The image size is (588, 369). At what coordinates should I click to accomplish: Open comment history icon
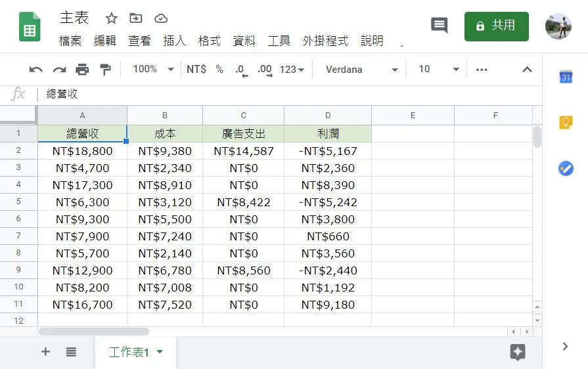point(439,26)
